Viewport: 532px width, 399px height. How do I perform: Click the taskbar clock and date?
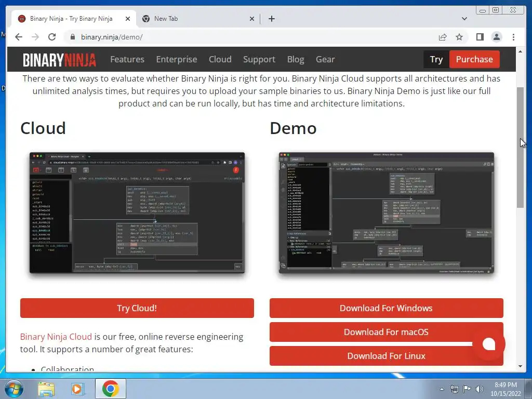click(506, 389)
